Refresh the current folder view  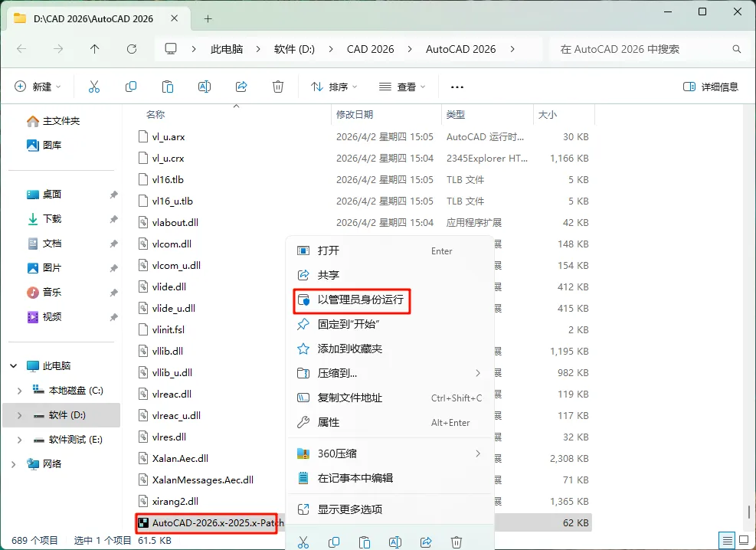click(x=132, y=49)
